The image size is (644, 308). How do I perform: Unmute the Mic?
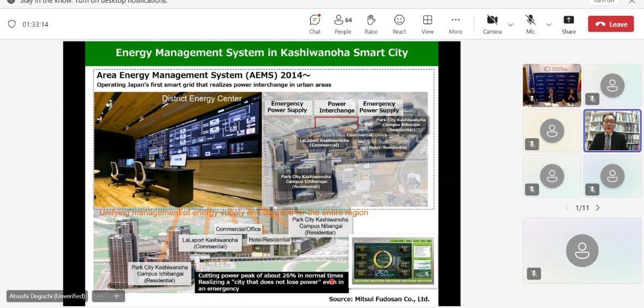[x=530, y=24]
